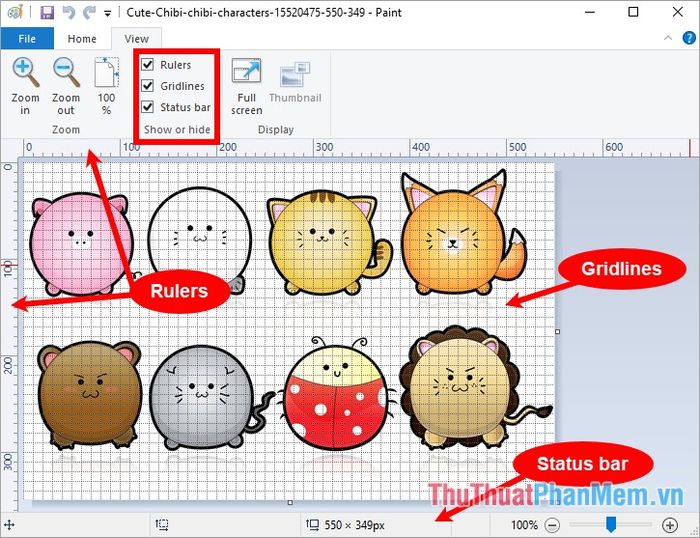Click the greyed Thumbnail icon

coord(295,74)
